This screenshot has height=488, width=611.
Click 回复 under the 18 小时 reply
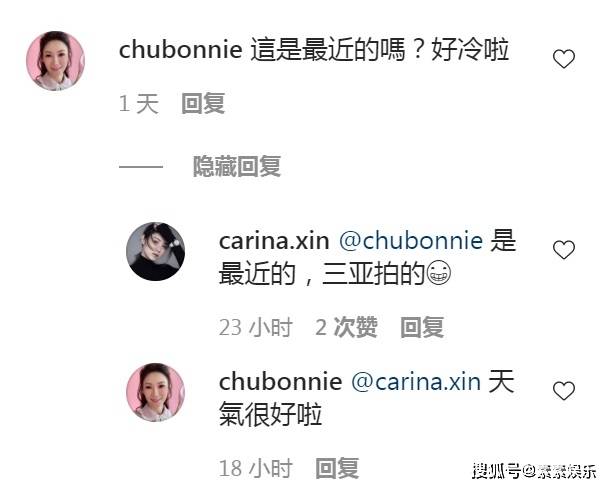click(x=337, y=468)
